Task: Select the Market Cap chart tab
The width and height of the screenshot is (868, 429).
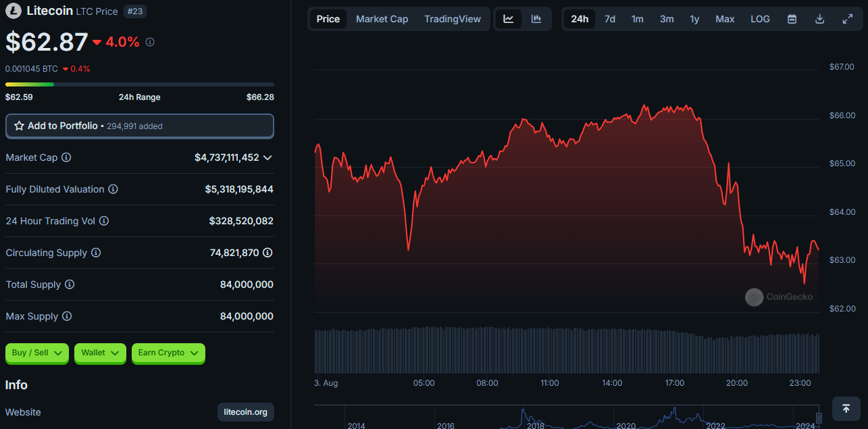Action: point(382,19)
